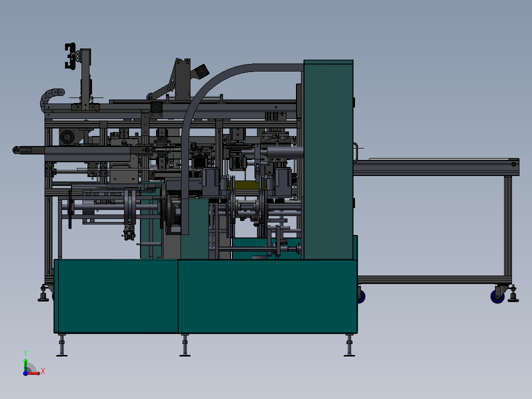Select the outfeed conveyor table top on the right
The image size is (532, 399).
point(436,167)
